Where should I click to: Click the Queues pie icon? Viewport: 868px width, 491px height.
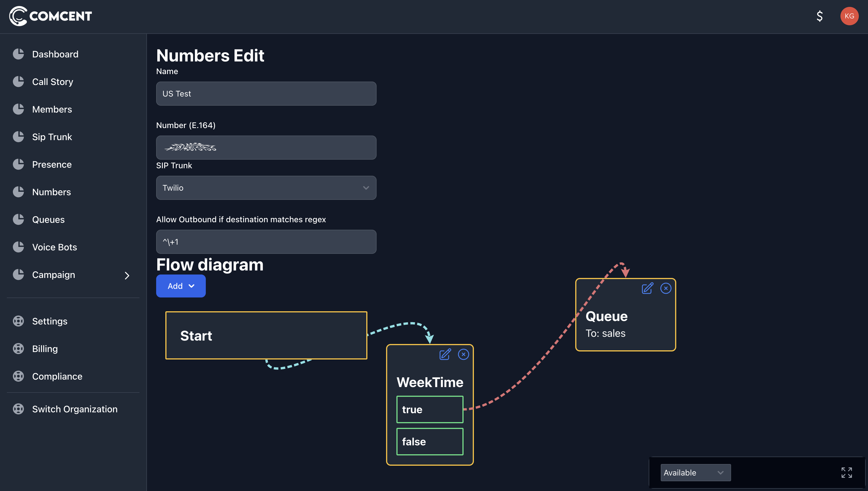18,220
